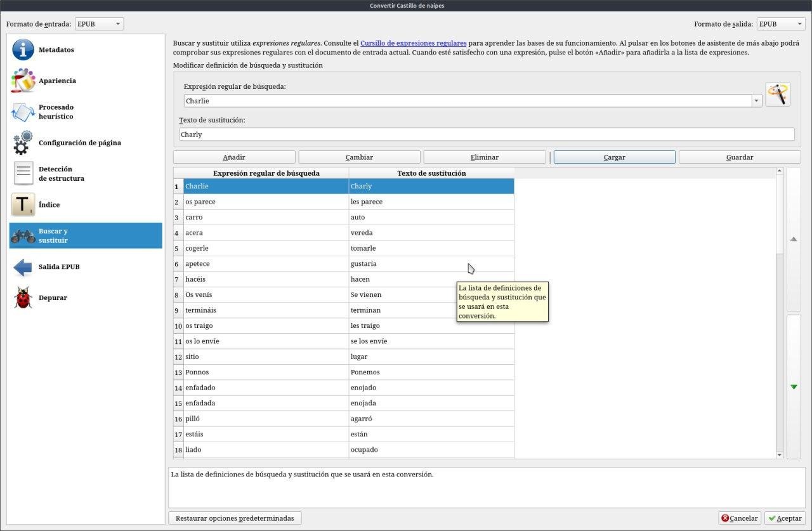812x531 pixels.
Task: Click the Eliminar button
Action: [485, 157]
